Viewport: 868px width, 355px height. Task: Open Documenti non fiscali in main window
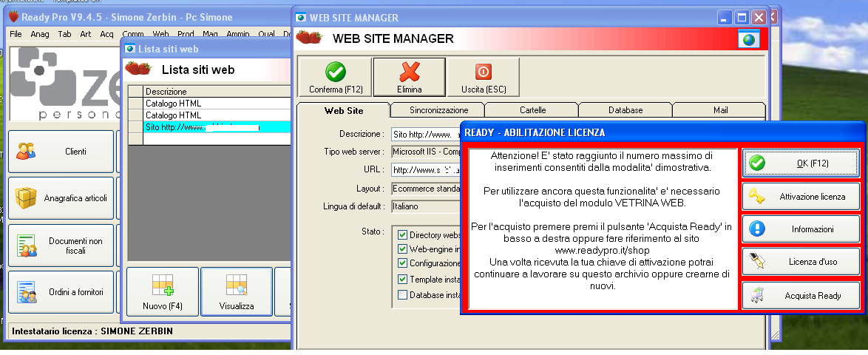(61, 246)
